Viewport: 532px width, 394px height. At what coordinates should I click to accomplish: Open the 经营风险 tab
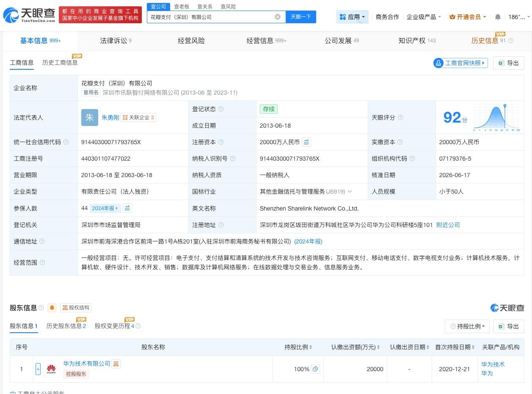[x=191, y=41]
